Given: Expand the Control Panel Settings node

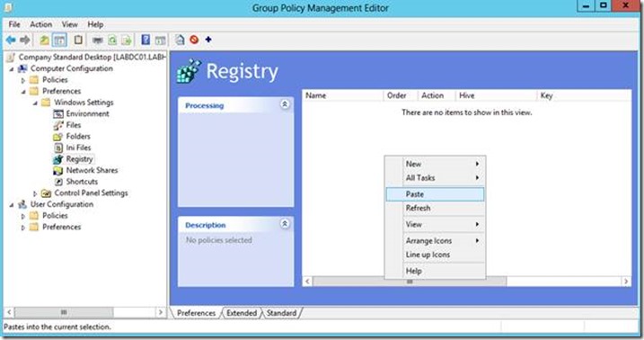Looking at the screenshot, I should click(x=35, y=193).
